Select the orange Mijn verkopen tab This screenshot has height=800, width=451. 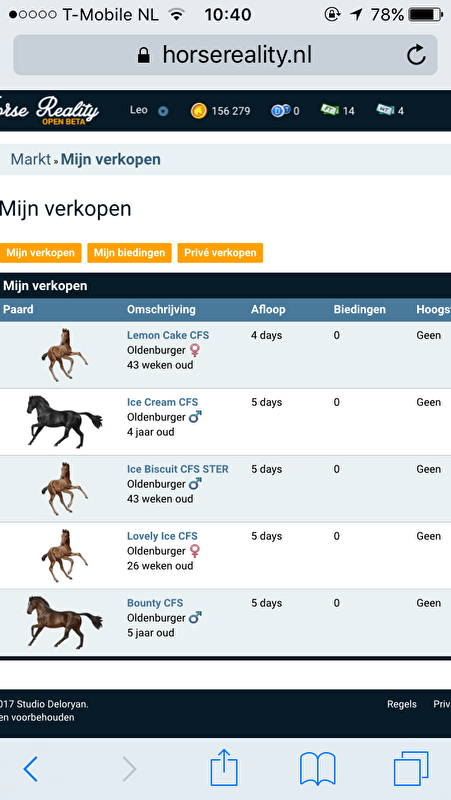(x=41, y=253)
